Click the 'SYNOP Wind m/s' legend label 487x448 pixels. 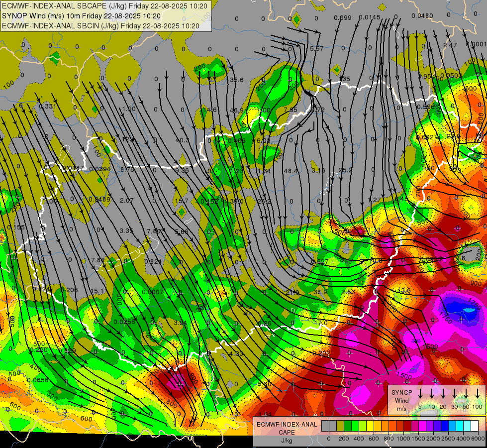401,400
